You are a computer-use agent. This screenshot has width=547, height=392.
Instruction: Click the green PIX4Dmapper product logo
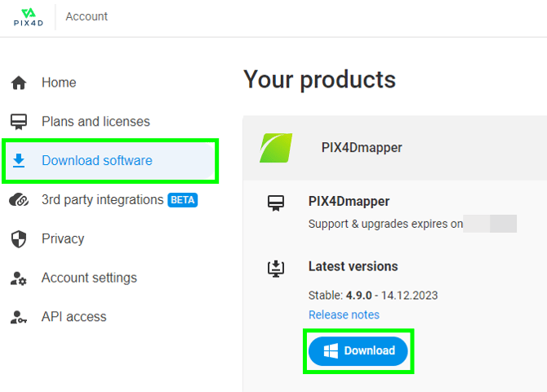pos(275,148)
